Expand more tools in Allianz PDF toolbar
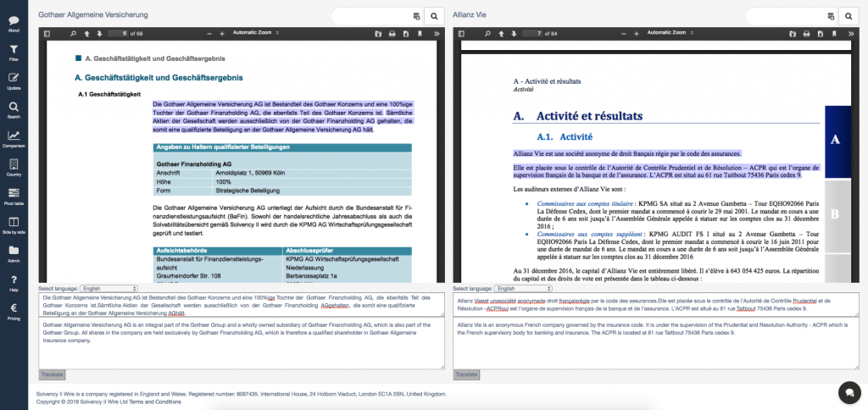The height and width of the screenshot is (410, 868). point(853,33)
